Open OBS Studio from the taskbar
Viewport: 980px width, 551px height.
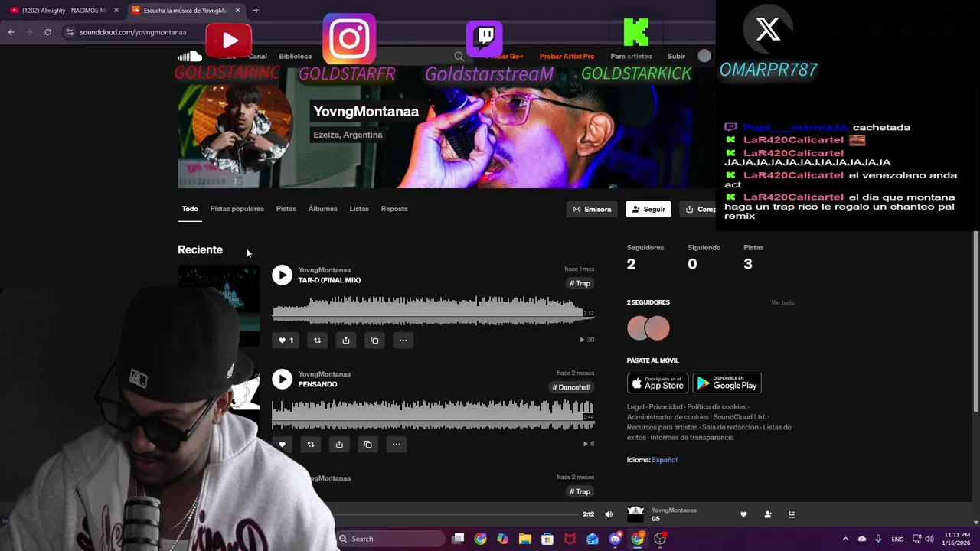[x=660, y=539]
